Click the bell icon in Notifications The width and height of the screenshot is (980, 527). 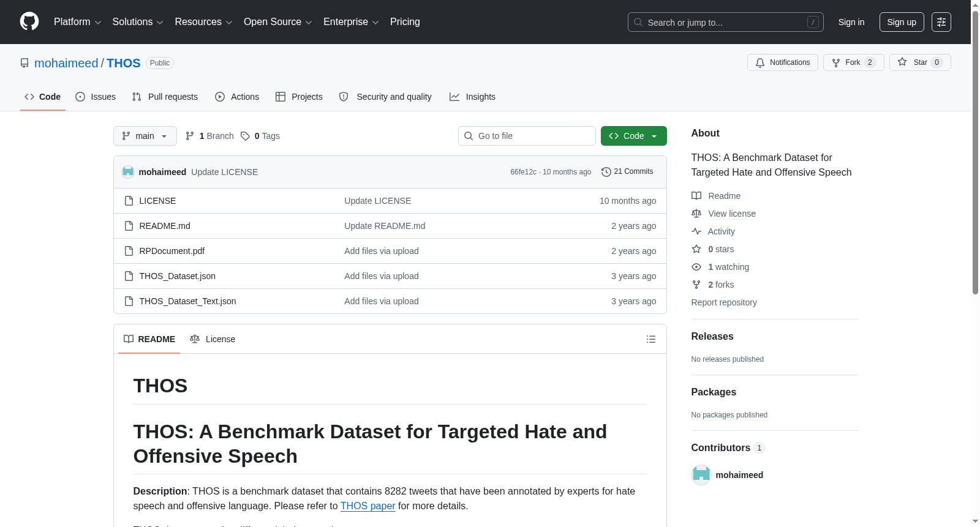(x=760, y=62)
